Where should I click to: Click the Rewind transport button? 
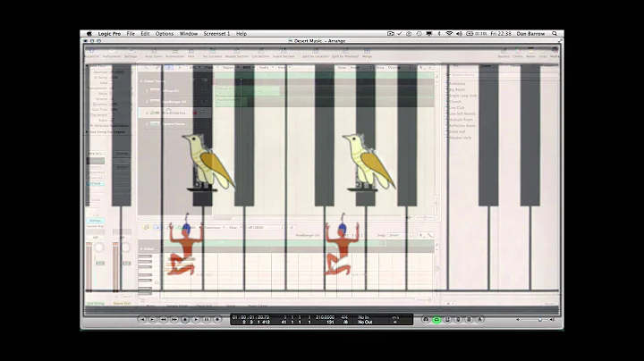pos(164,319)
